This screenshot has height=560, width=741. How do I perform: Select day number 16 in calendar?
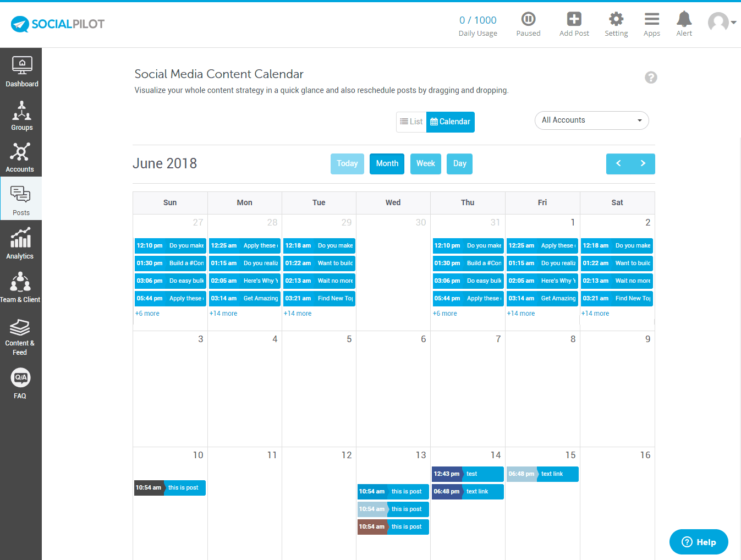645,455
